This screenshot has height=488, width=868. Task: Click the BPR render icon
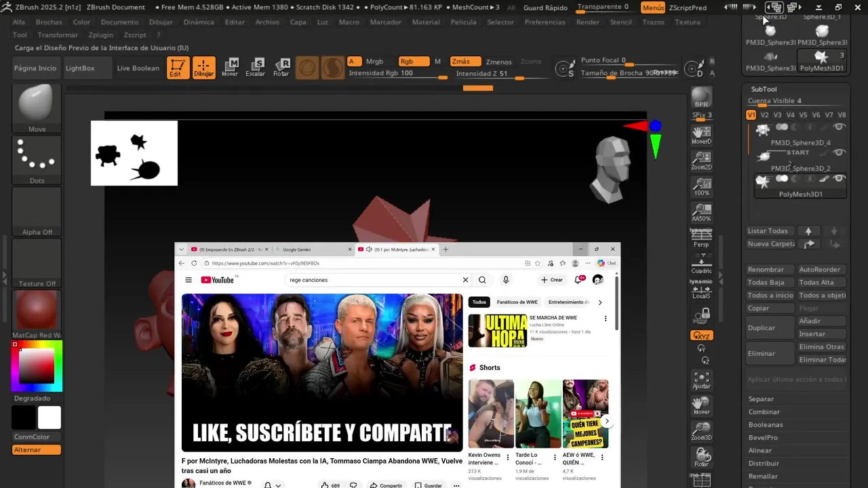[702, 98]
